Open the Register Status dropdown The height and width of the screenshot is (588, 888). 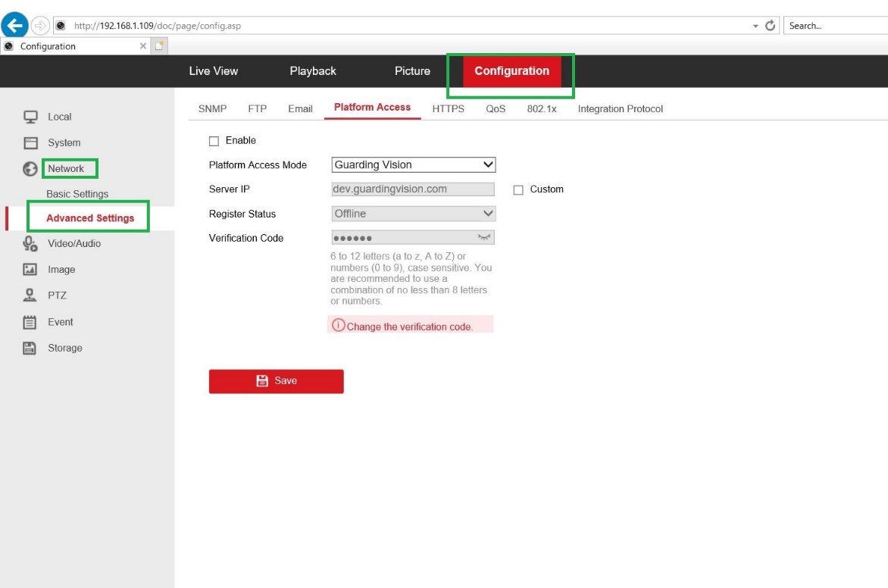(414, 214)
